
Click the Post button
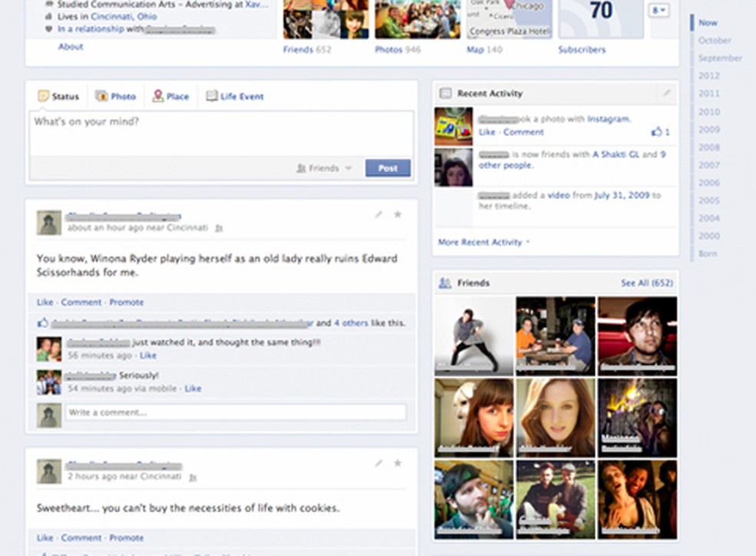point(387,167)
